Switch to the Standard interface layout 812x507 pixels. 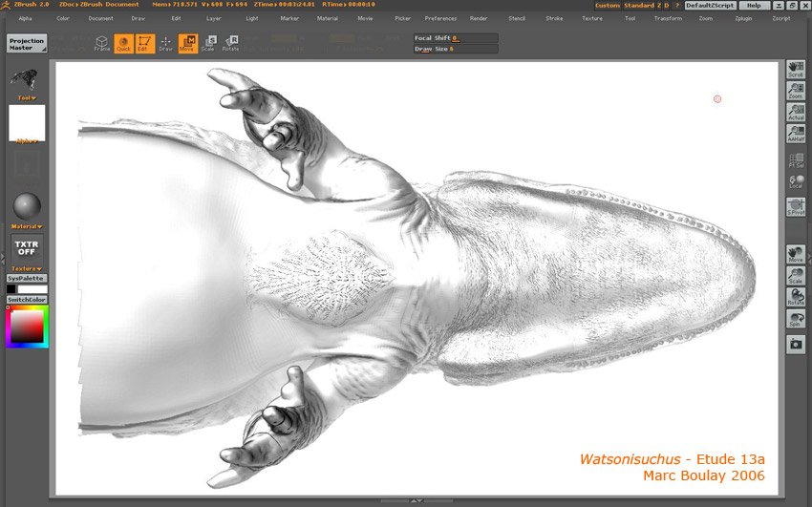coord(639,5)
